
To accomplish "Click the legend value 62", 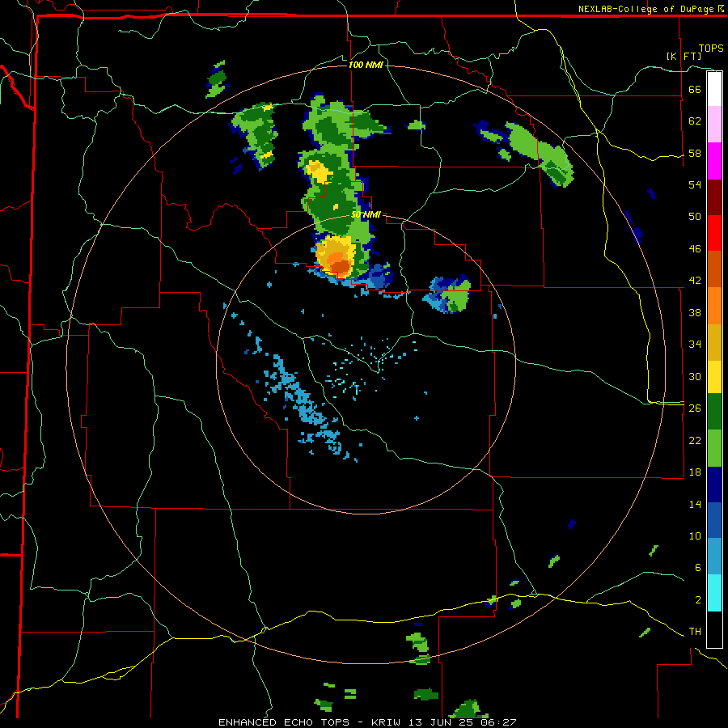I will tap(695, 121).
